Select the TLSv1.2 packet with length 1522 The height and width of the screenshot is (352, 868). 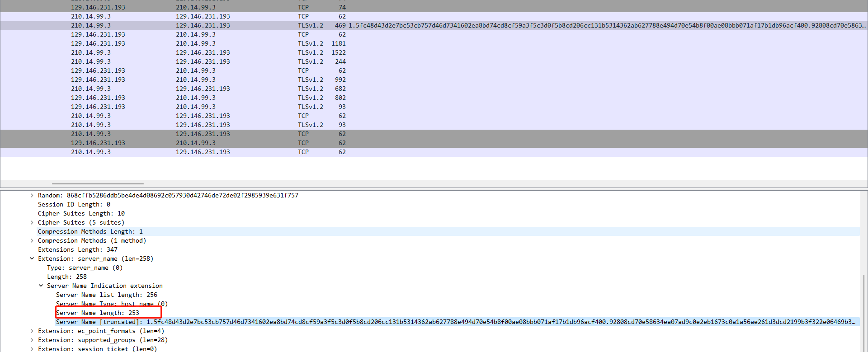tap(310, 52)
